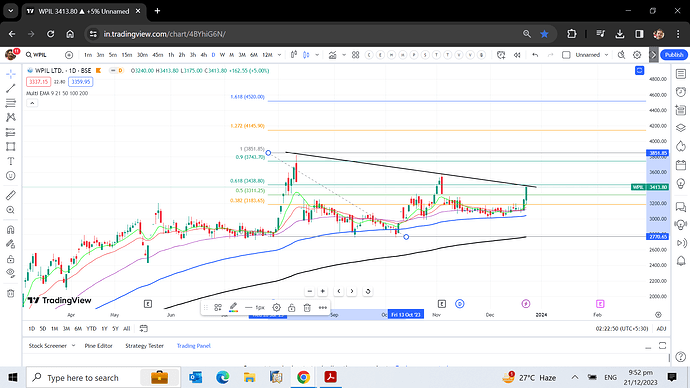This screenshot has height=388, width=690.
Task: Expand the timeframe interval dropdown arrow
Action: (279, 55)
